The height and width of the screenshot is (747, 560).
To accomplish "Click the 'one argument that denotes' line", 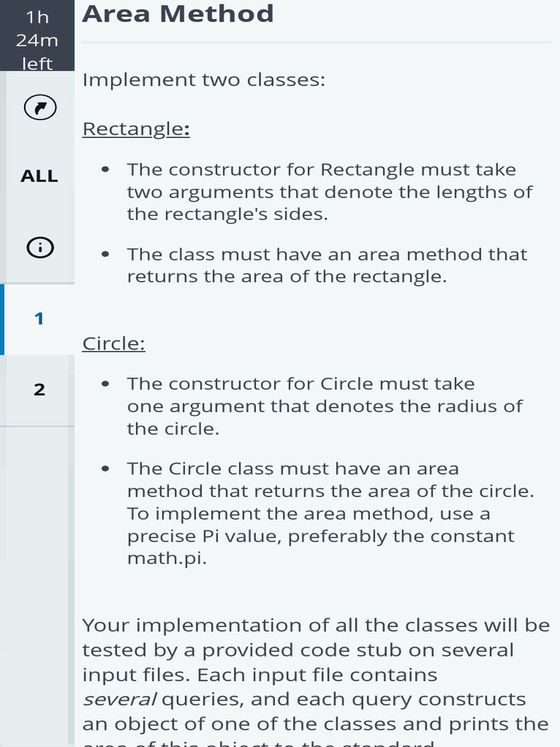I will pos(324,406).
